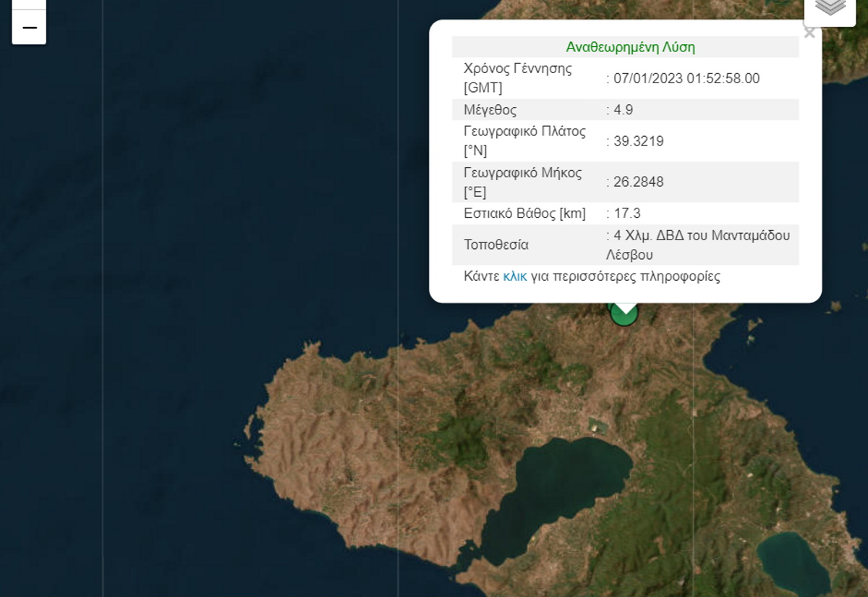Viewport: 868px width, 597px height.
Task: Click the 'Χρόνος Γέννησης [GMT]' label
Action: point(517,78)
